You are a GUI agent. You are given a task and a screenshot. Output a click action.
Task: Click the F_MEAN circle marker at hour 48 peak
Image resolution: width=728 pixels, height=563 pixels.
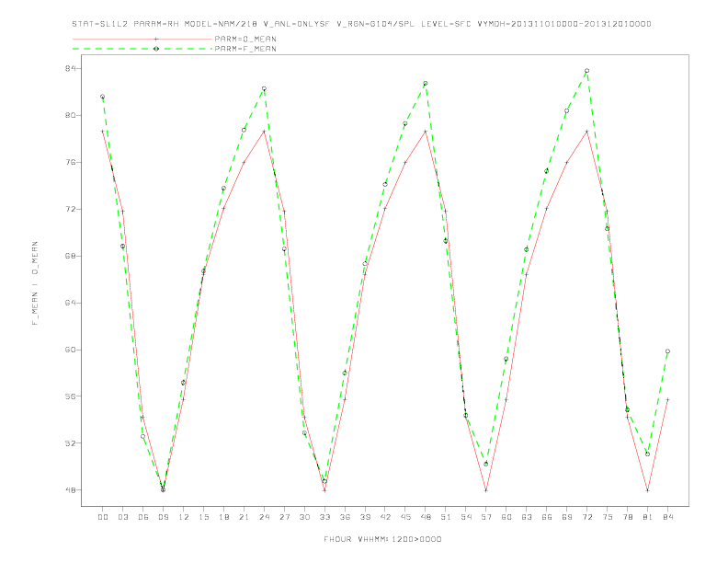426,83
